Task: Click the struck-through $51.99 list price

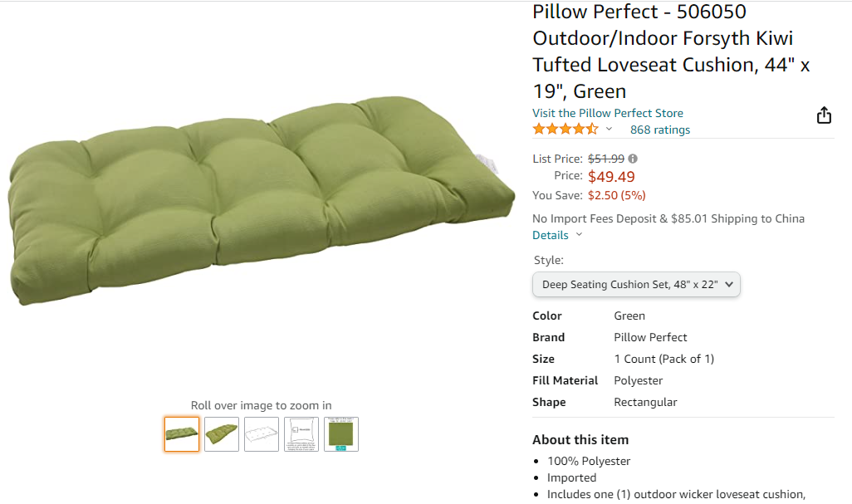Action: pos(605,159)
